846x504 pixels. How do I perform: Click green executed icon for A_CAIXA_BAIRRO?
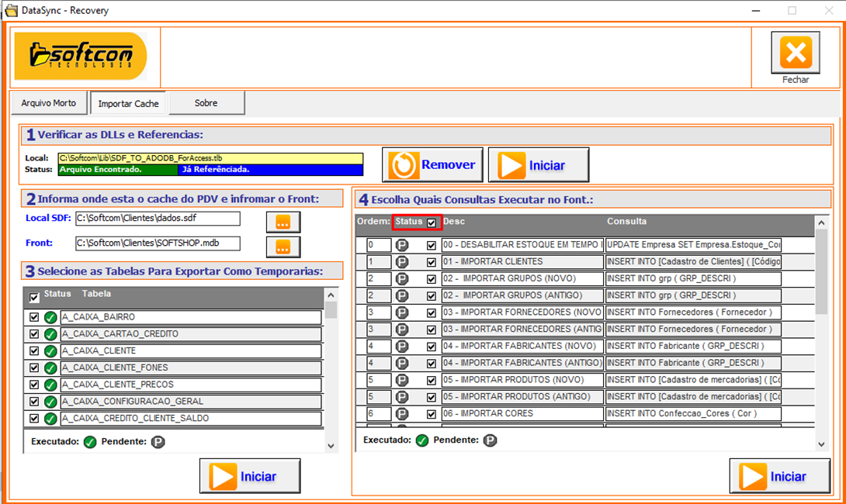click(50, 317)
